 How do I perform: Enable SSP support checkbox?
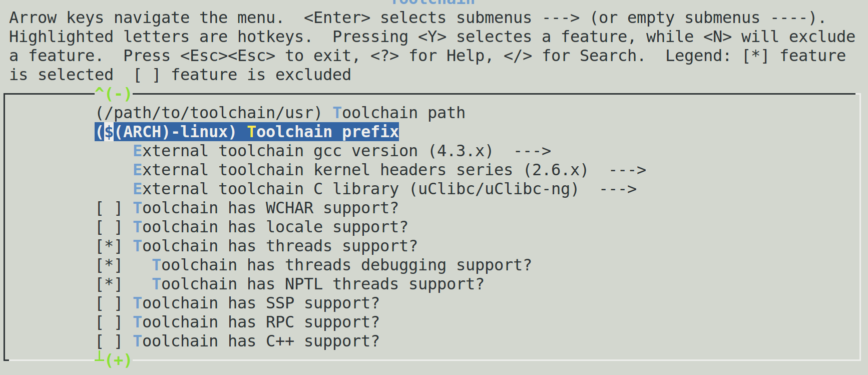click(x=109, y=303)
